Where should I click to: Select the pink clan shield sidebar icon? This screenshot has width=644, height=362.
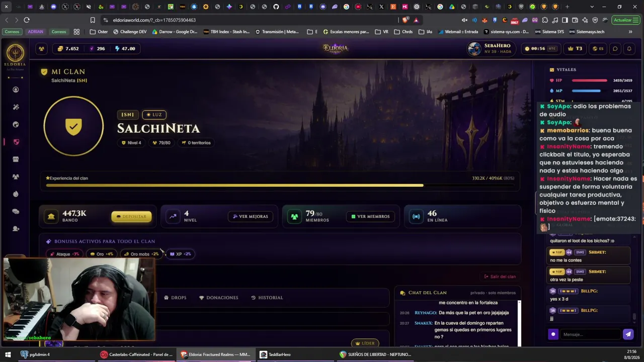tap(16, 142)
